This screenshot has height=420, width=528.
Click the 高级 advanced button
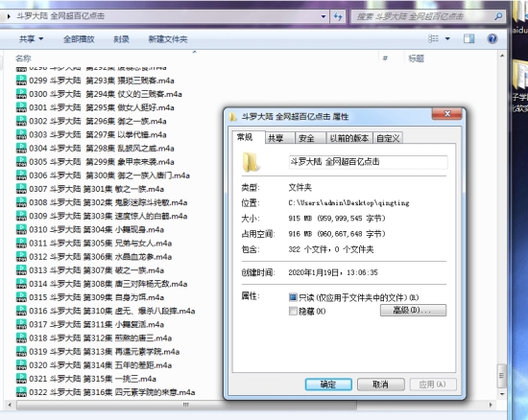[413, 310]
